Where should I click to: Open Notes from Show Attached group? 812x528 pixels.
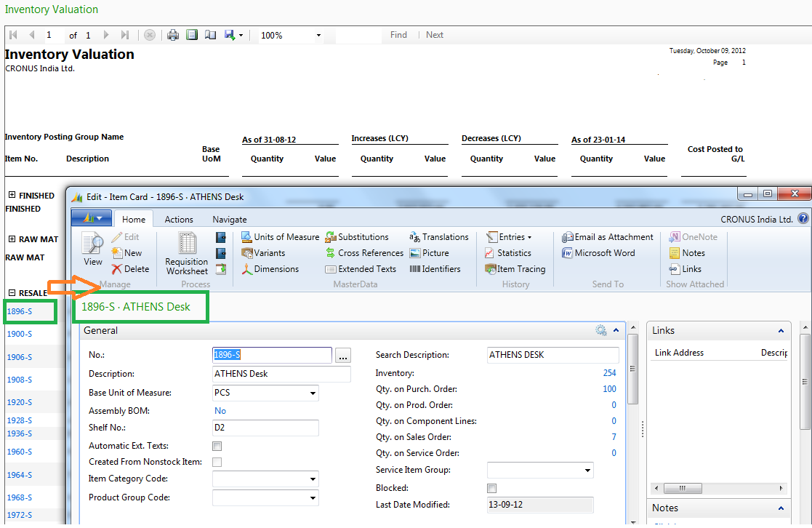coord(687,253)
